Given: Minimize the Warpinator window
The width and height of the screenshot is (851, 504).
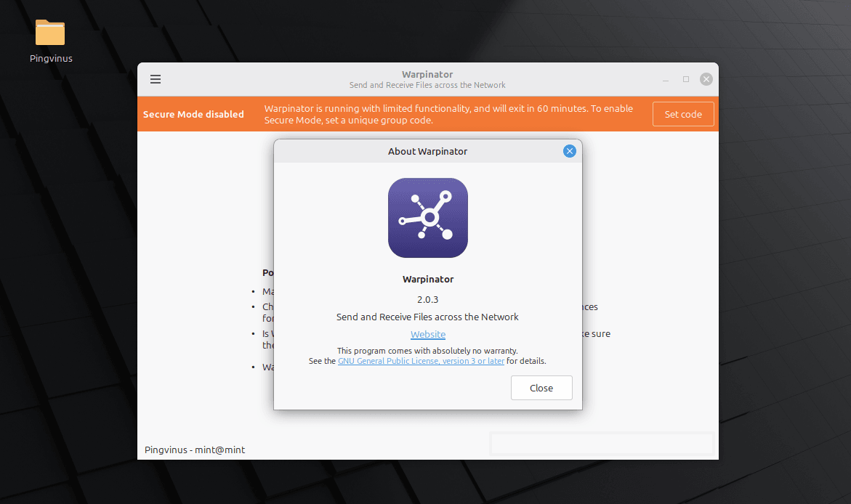Looking at the screenshot, I should coord(664,79).
